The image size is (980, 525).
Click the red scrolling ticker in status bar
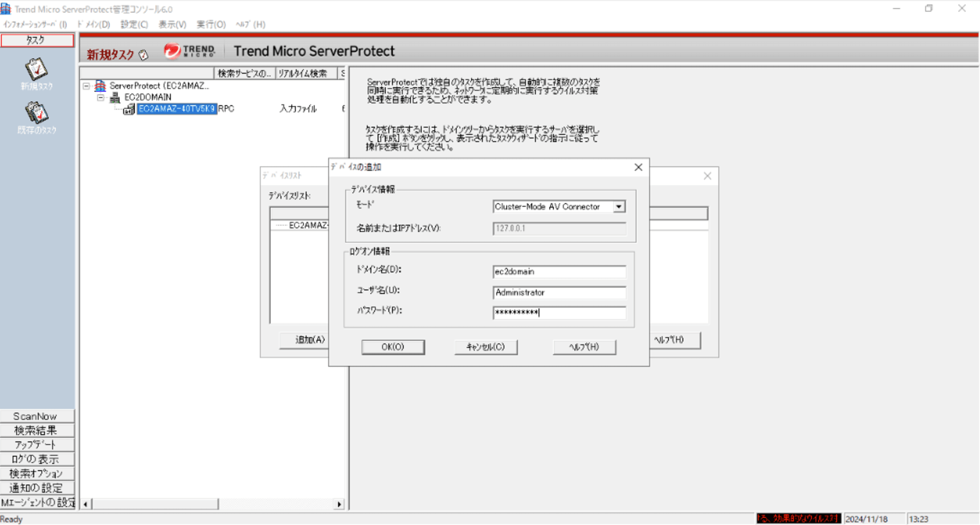798,519
